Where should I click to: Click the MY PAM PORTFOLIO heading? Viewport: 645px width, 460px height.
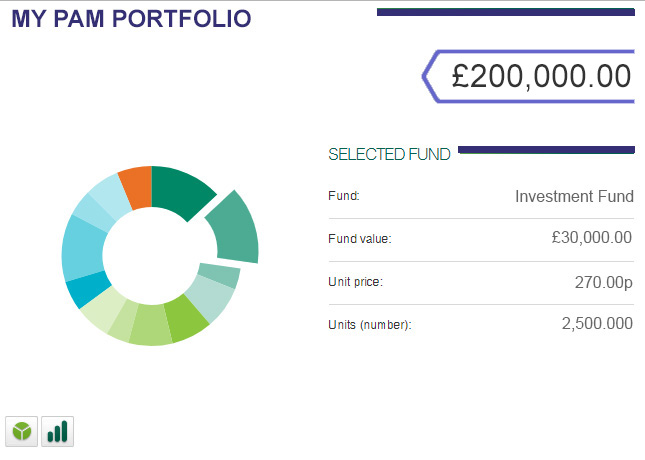tap(131, 19)
